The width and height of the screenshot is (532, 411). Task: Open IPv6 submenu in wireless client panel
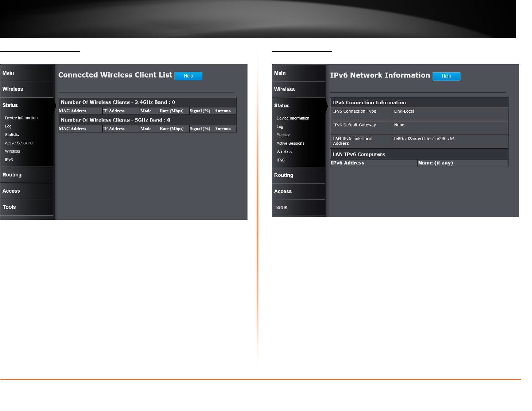click(9, 160)
